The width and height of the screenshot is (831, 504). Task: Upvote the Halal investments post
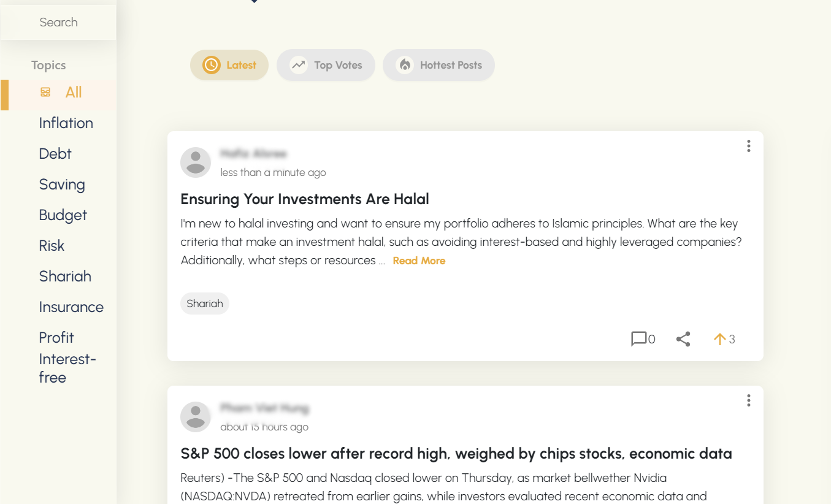pos(720,339)
